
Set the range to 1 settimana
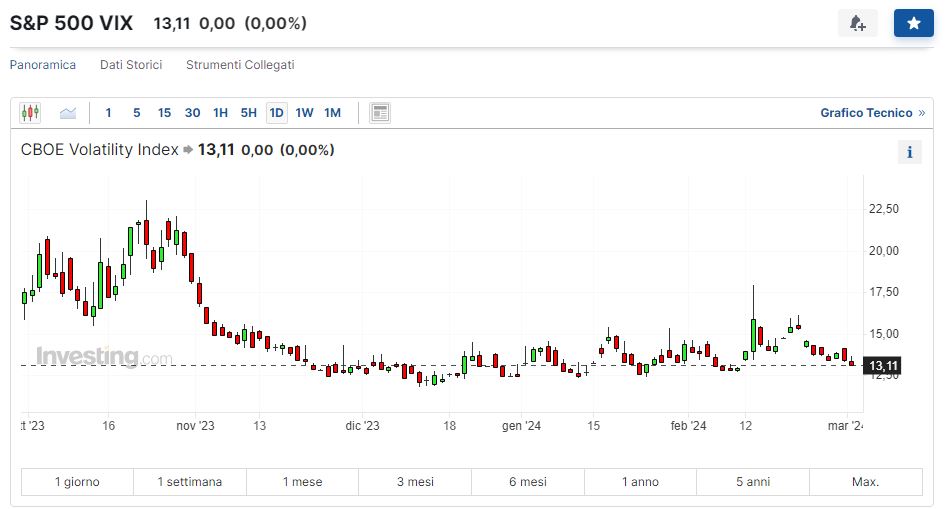(190, 482)
